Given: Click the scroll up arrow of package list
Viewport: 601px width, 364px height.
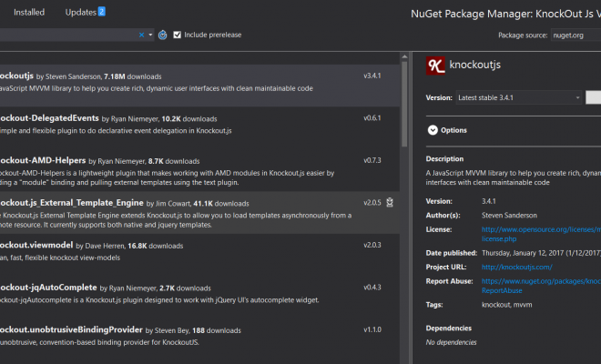Looking at the screenshot, I should pos(404,56).
